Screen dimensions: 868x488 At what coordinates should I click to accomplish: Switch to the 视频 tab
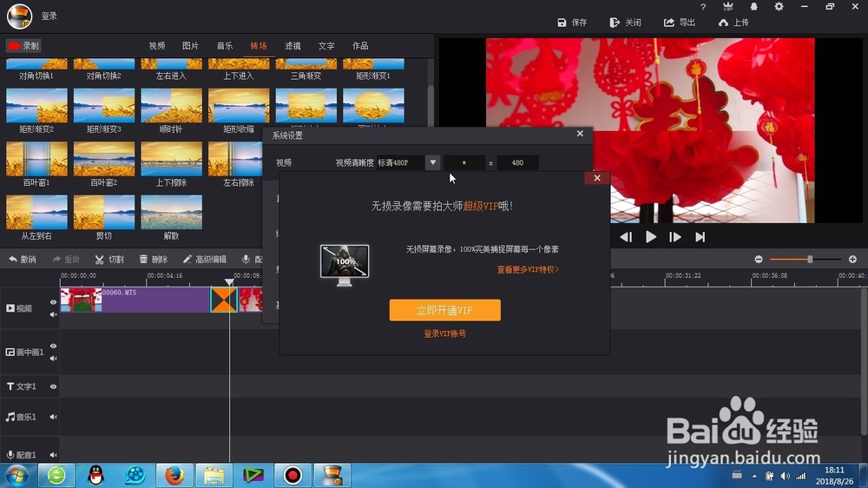[156, 46]
